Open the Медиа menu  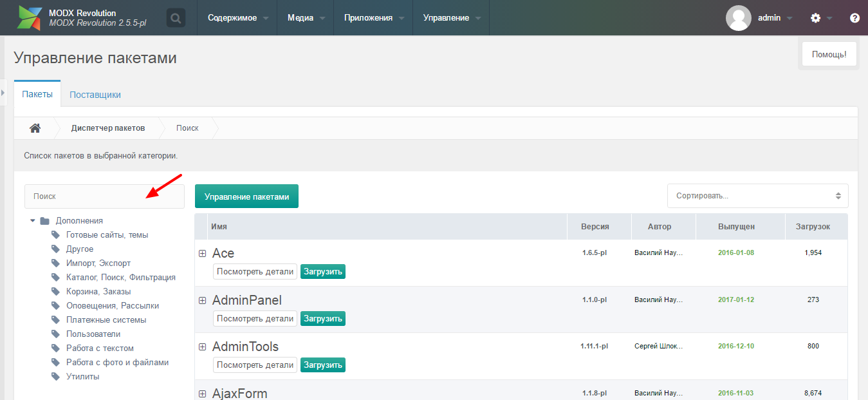click(x=306, y=18)
